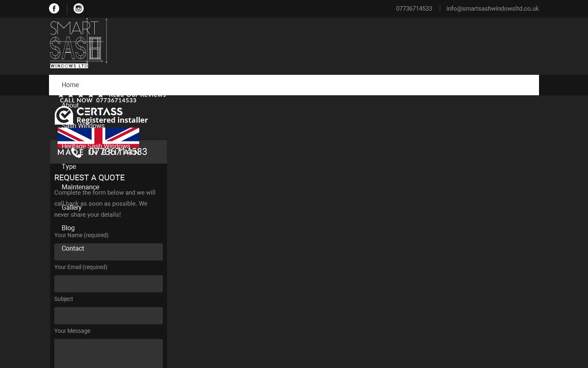Go to the Gallery page
This screenshot has width=588, height=368.
(71, 208)
